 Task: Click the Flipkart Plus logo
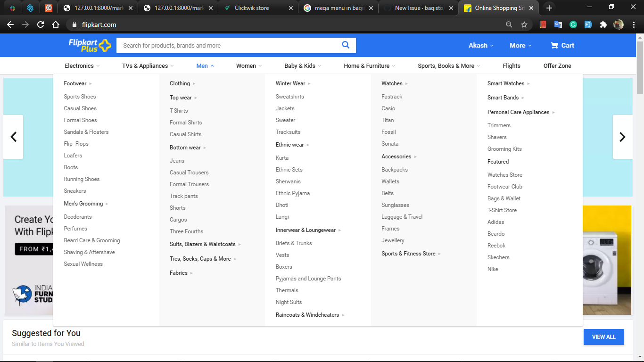(x=90, y=45)
